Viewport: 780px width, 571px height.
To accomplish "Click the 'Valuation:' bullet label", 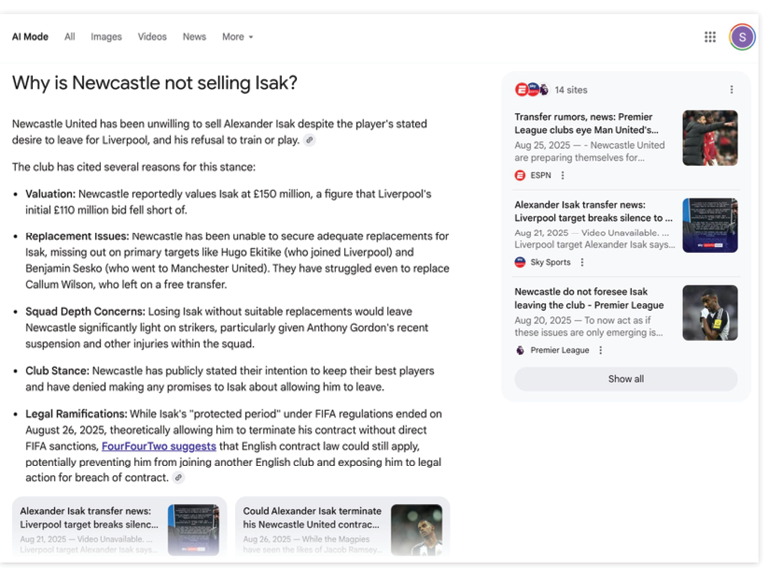I will tap(50, 194).
